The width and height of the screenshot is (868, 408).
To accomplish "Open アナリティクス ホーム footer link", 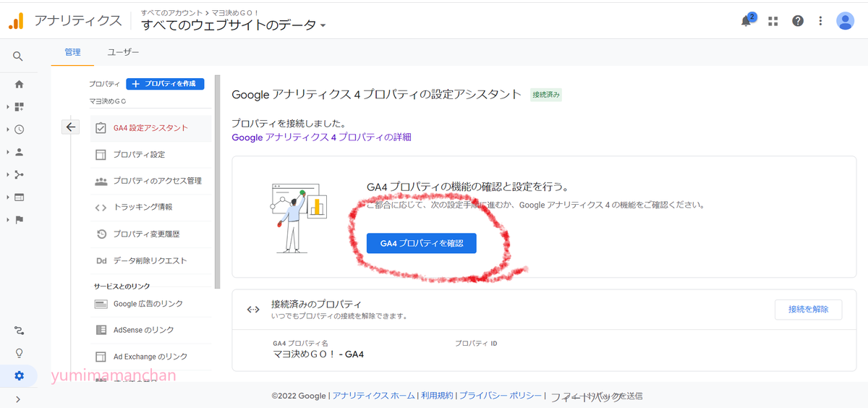I will click(374, 396).
